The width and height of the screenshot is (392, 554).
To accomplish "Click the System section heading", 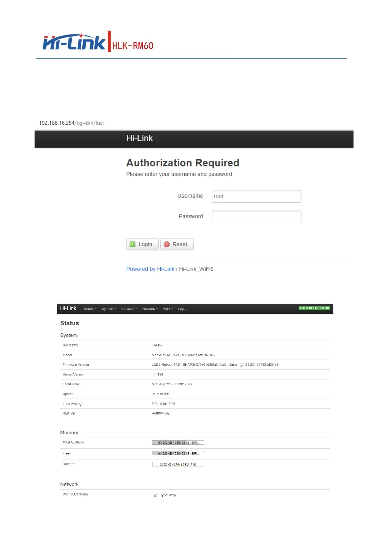I will click(68, 335).
